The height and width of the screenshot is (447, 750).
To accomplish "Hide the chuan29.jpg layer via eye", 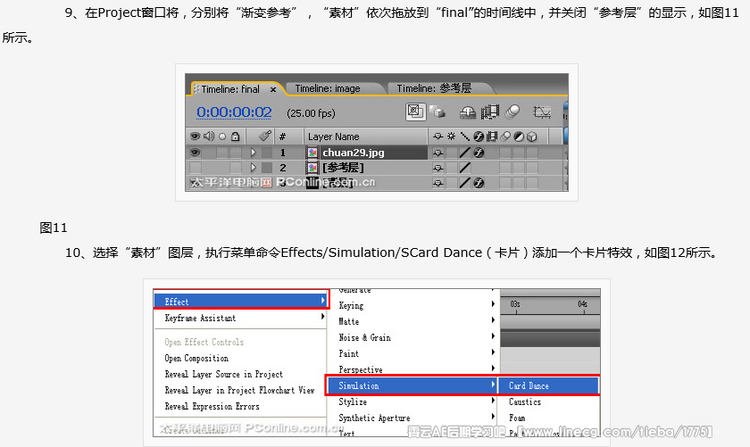I will pos(195,153).
